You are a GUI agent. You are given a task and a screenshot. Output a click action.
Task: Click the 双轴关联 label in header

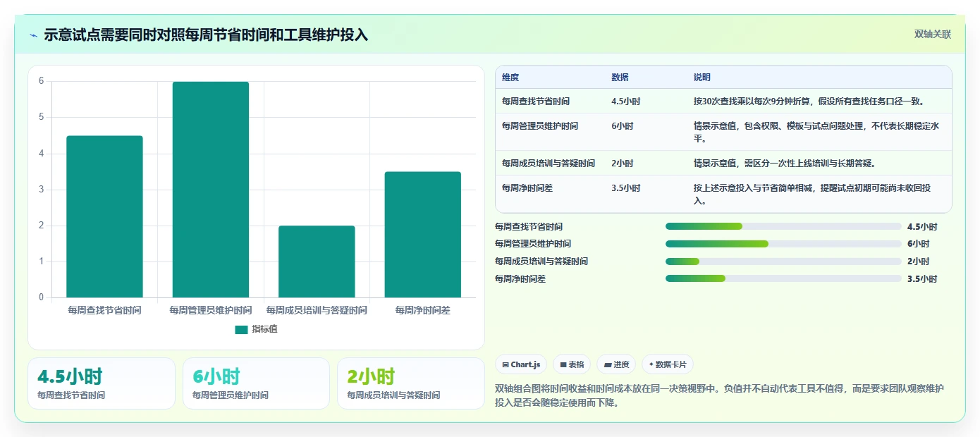click(933, 35)
